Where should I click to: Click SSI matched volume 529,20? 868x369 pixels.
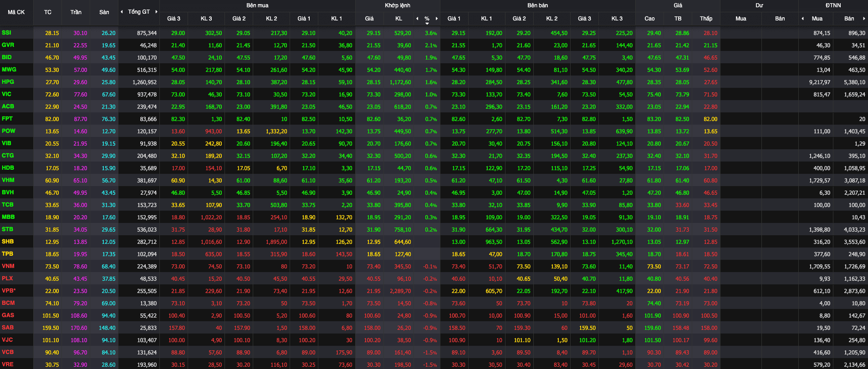[403, 33]
